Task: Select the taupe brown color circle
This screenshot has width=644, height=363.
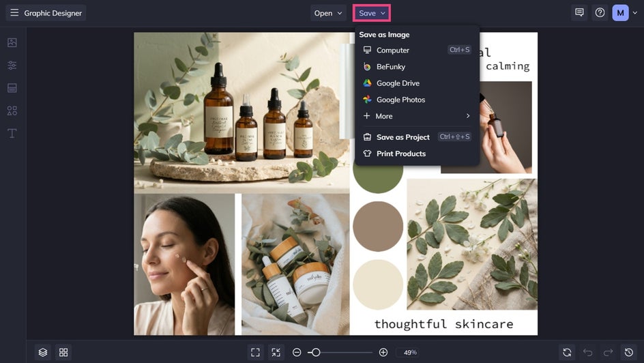Action: point(378,227)
